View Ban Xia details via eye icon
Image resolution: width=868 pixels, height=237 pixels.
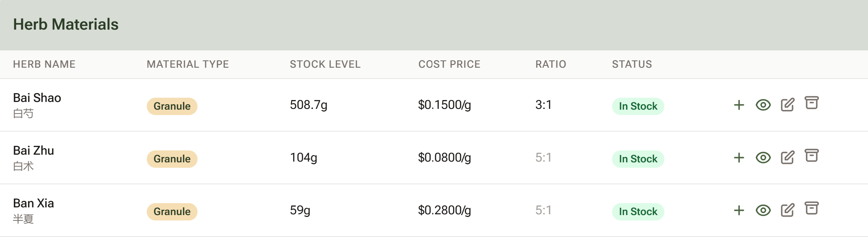(x=763, y=210)
